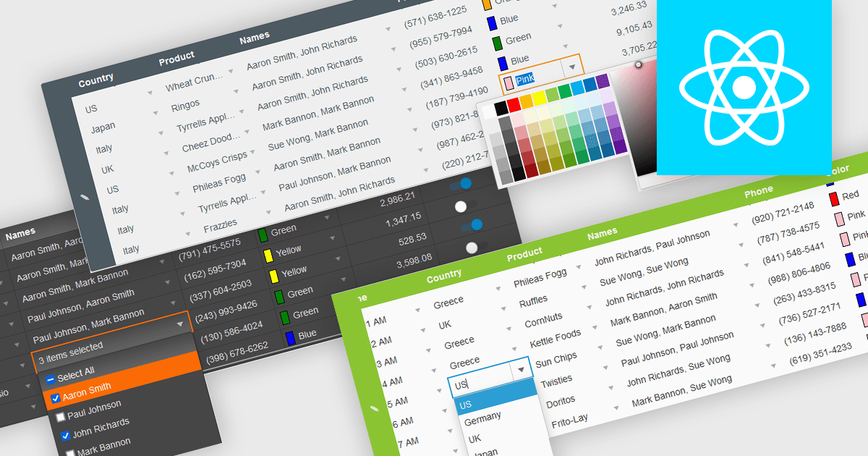The height and width of the screenshot is (456, 868).
Task: Pick the bright red swatch in color palette
Action: (514, 106)
